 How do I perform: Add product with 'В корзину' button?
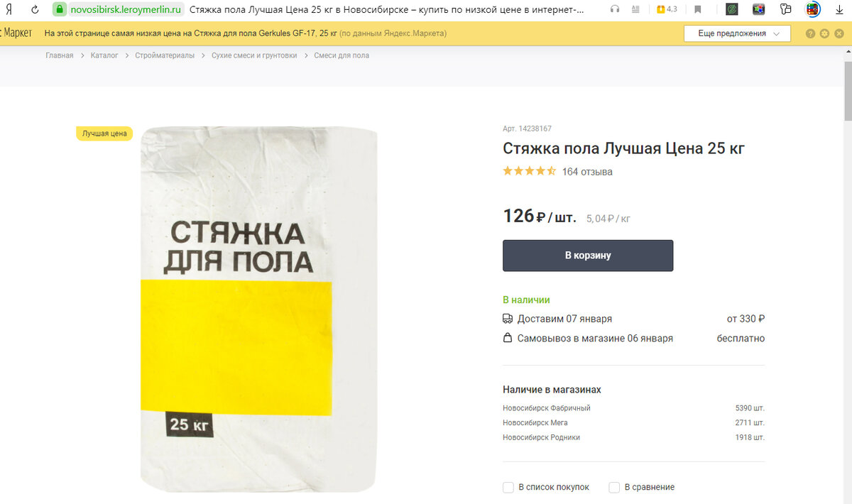click(x=588, y=256)
